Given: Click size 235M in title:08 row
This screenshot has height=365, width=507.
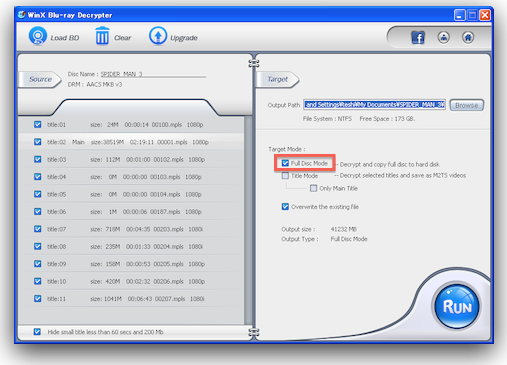Looking at the screenshot, I should click(x=113, y=247).
